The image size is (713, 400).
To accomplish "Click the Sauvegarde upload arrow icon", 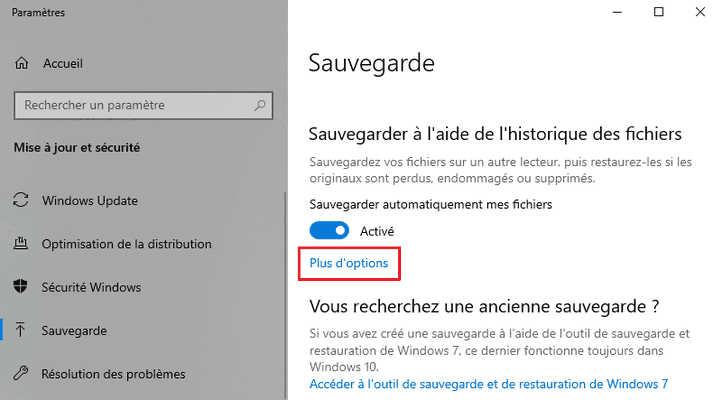I will coord(22,330).
